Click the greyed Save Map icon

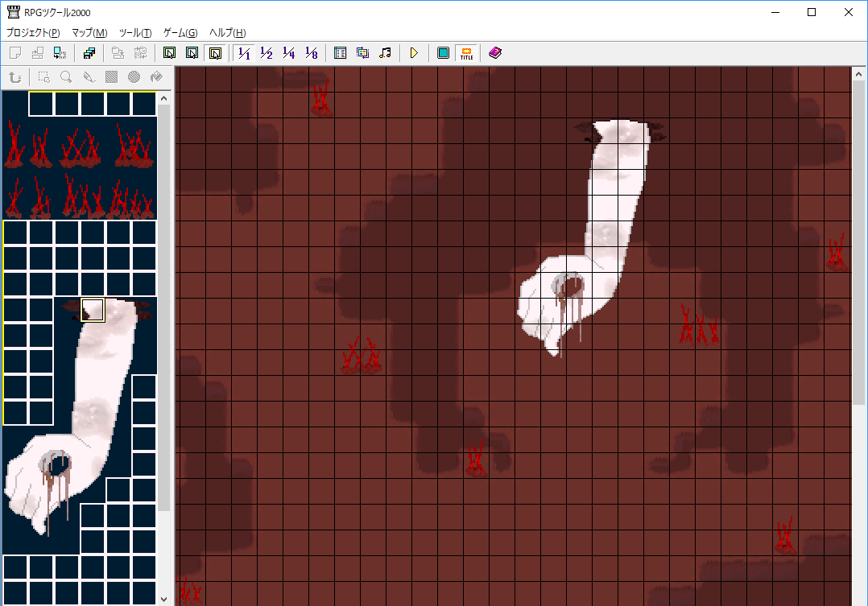[118, 53]
